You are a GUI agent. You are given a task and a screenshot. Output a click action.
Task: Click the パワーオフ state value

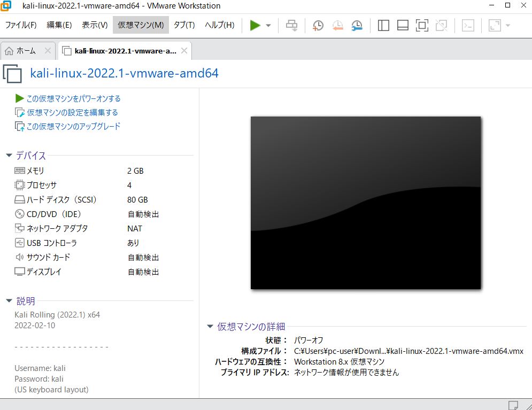tap(309, 340)
